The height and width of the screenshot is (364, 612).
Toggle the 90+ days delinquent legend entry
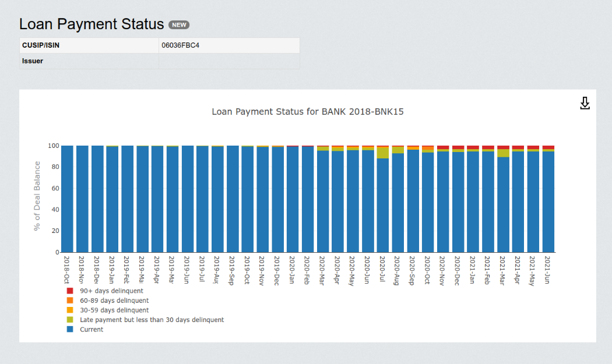111,291
